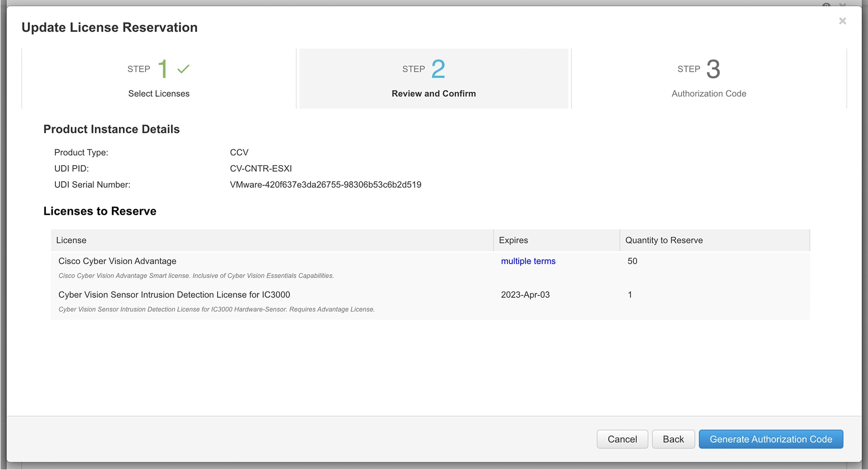Select the Cisco Cyber Vision Advantage license name

click(x=117, y=261)
